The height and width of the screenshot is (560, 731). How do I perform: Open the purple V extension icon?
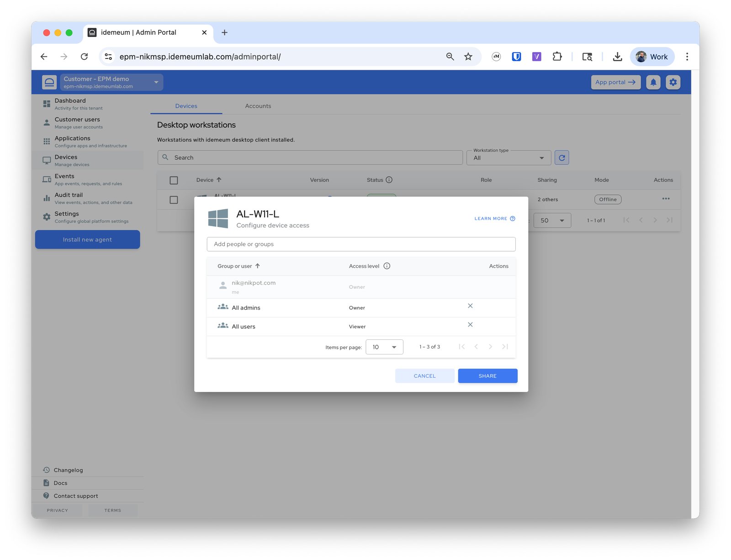[x=537, y=57]
